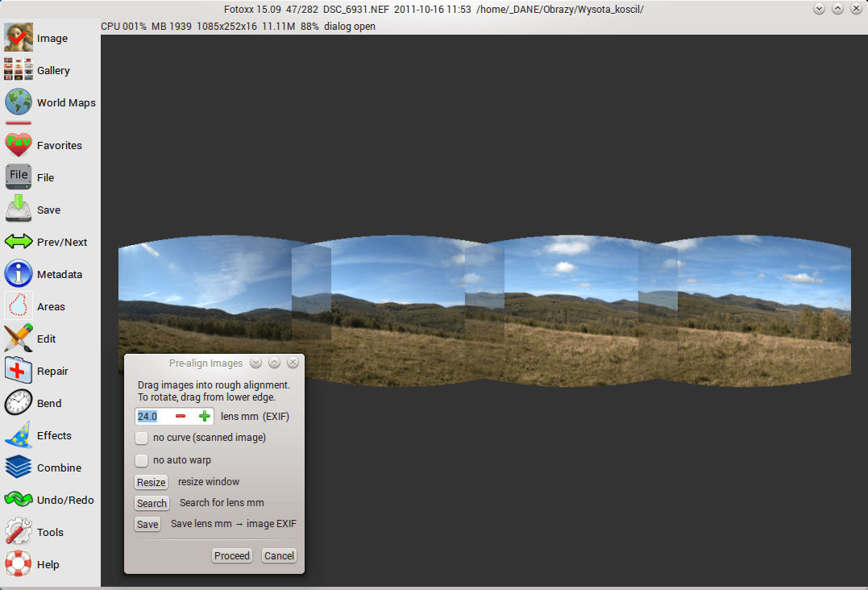The height and width of the screenshot is (590, 868).
Task: Open World Maps globe icon
Action: [19, 102]
